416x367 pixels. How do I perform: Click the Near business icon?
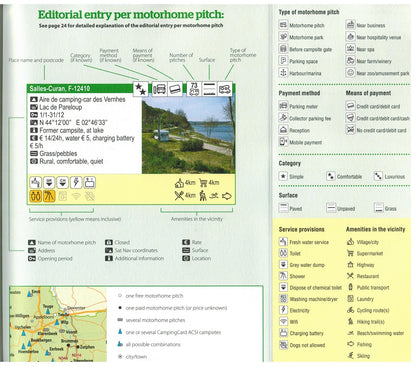350,25
